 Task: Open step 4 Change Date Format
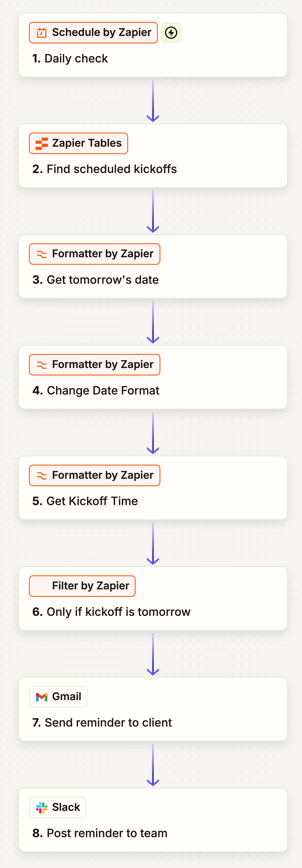tap(153, 377)
